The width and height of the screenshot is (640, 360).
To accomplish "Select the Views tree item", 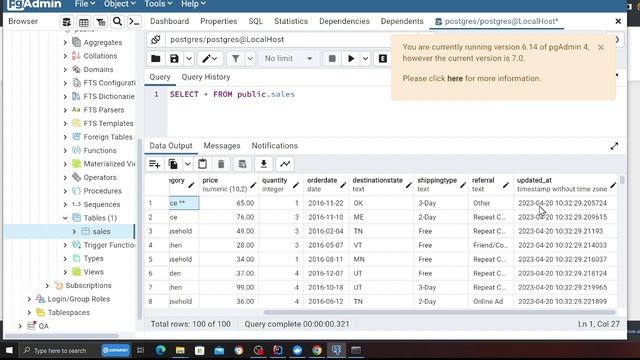I will tap(93, 272).
